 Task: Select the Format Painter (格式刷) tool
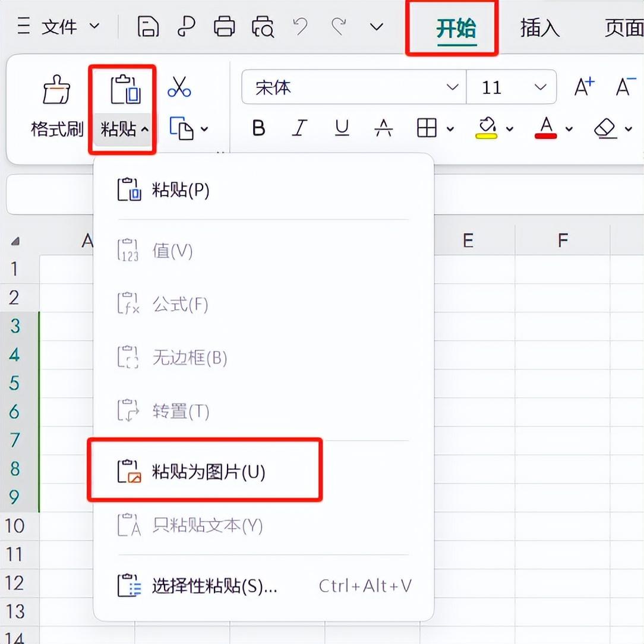pos(56,106)
